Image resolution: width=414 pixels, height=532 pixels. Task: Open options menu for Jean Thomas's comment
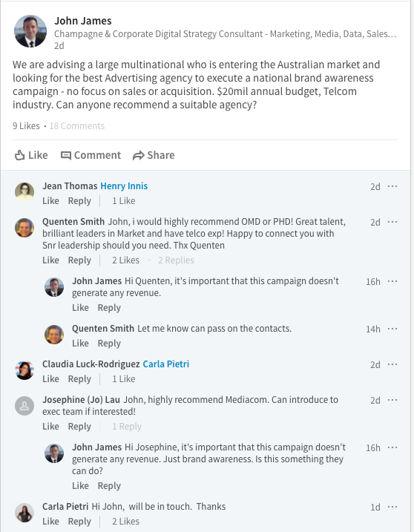point(392,186)
